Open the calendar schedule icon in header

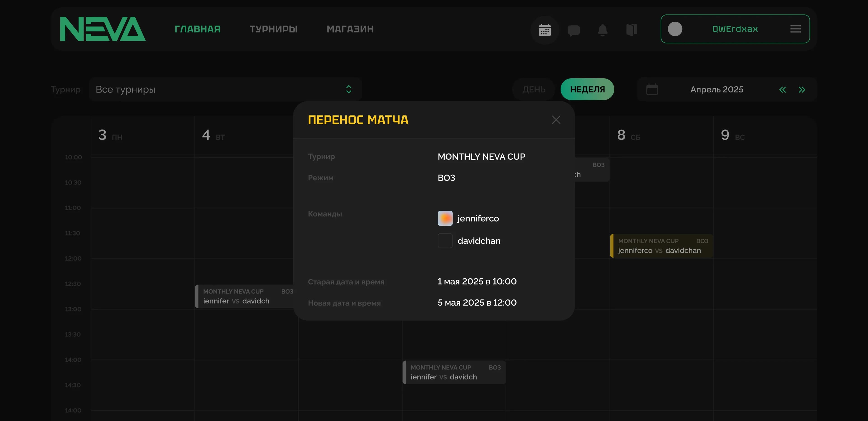pyautogui.click(x=545, y=30)
